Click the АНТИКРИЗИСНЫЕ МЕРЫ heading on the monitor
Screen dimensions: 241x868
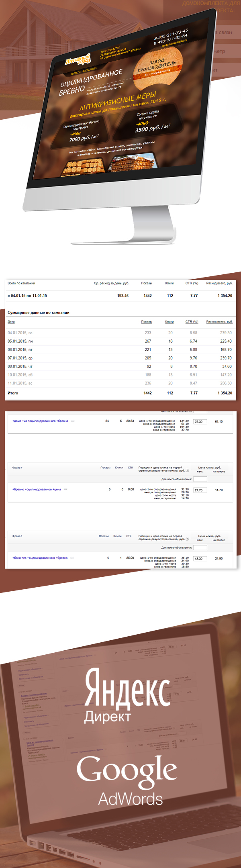point(118,102)
